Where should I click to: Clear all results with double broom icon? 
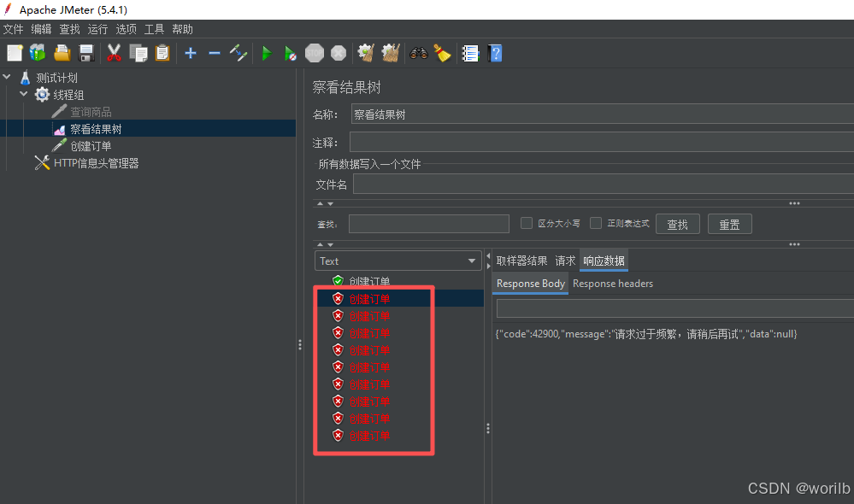coord(391,53)
